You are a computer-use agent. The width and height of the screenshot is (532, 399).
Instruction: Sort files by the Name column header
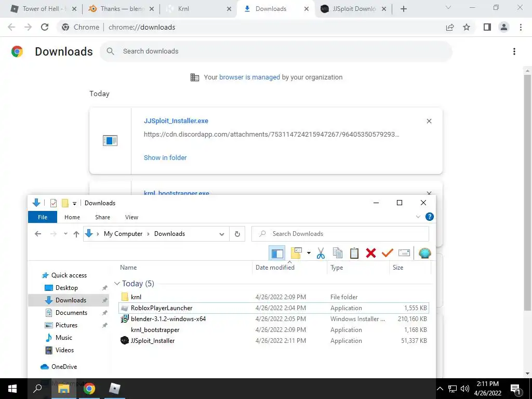tap(128, 268)
